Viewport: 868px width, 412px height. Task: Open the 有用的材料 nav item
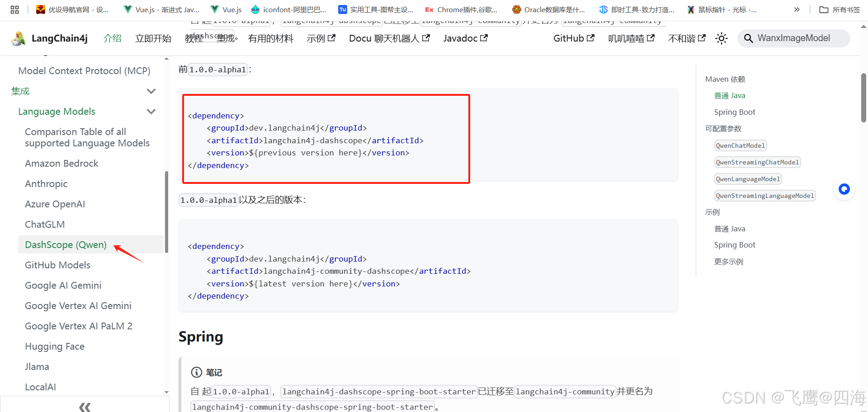coord(270,38)
